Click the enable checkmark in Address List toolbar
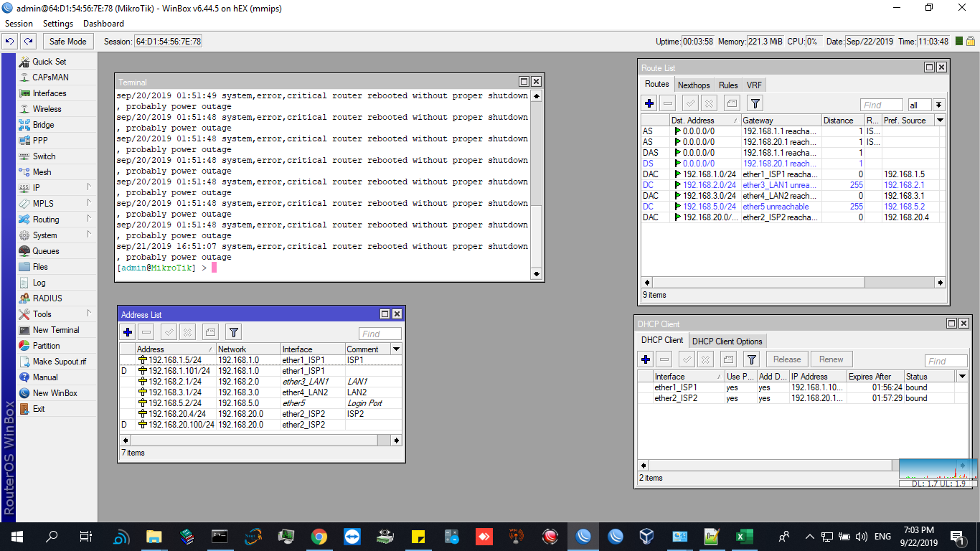 (x=169, y=332)
